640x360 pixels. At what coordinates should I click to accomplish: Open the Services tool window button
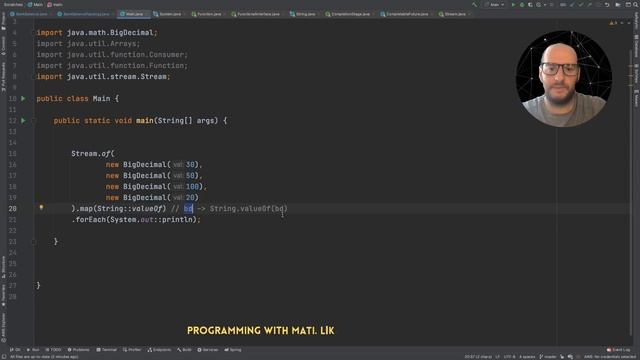point(208,350)
